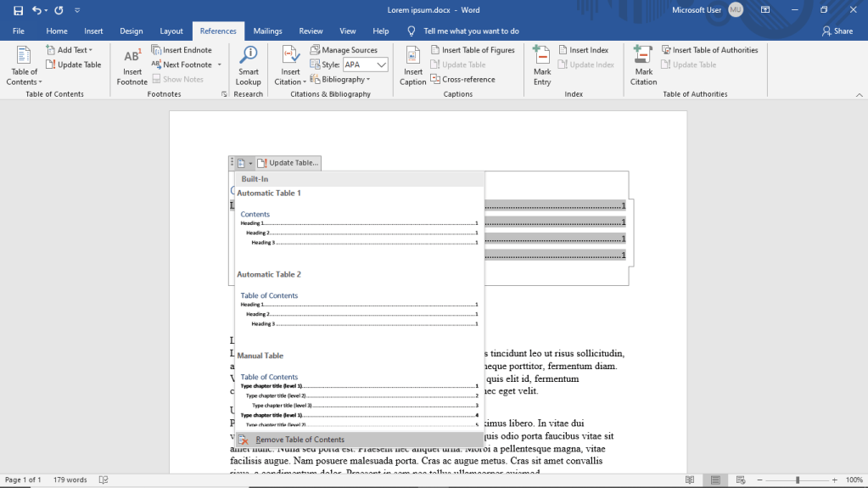
Task: Click Mark Entry
Action: pyautogui.click(x=542, y=65)
